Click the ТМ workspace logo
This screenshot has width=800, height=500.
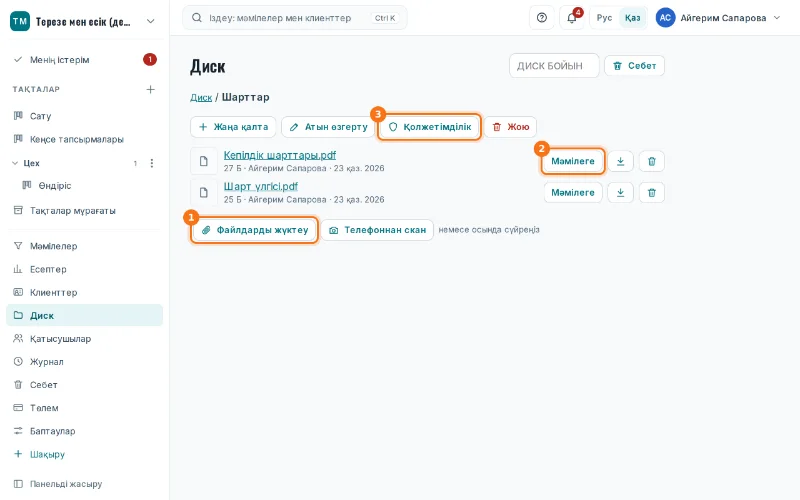[x=20, y=21]
